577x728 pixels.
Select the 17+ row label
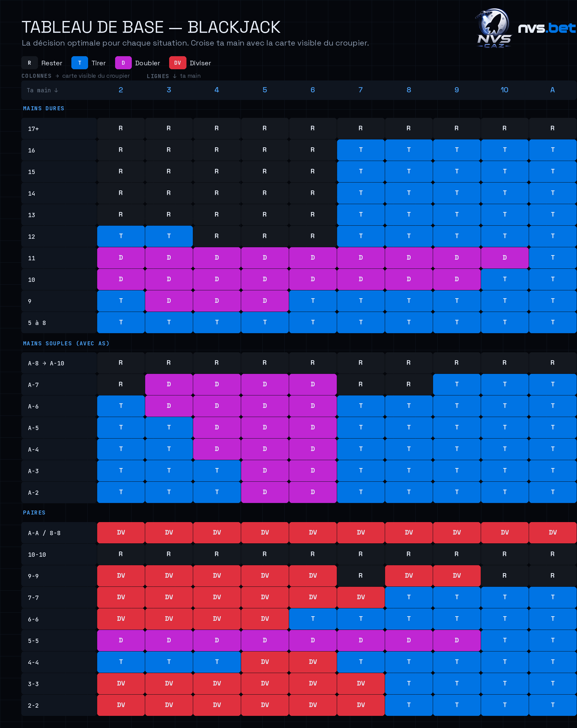59,129
